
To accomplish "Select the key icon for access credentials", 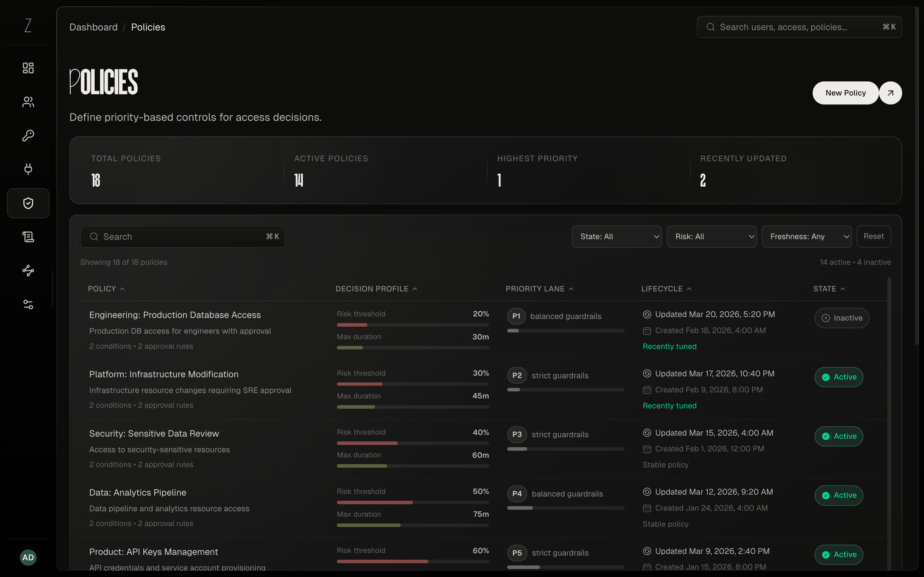I will 28,136.
